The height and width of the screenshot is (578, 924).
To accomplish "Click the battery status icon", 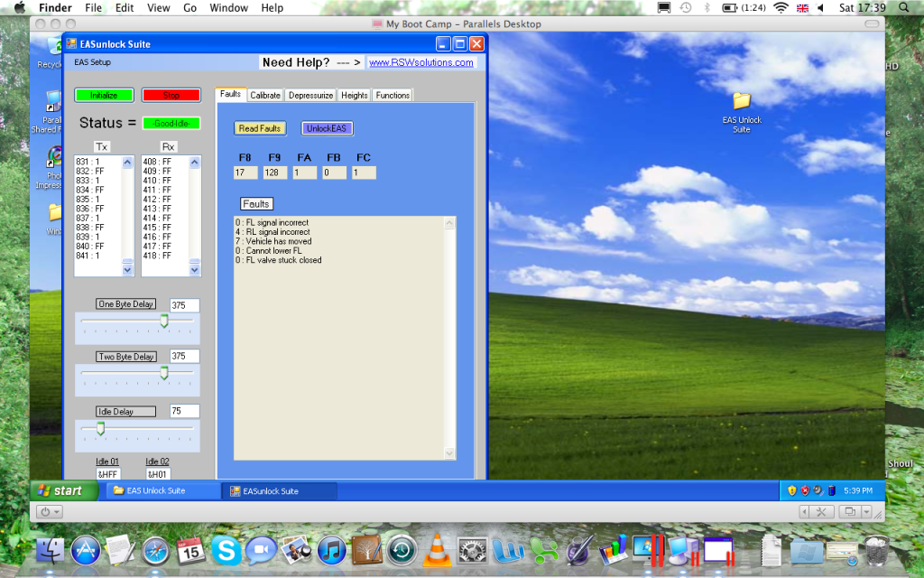I will pos(729,7).
